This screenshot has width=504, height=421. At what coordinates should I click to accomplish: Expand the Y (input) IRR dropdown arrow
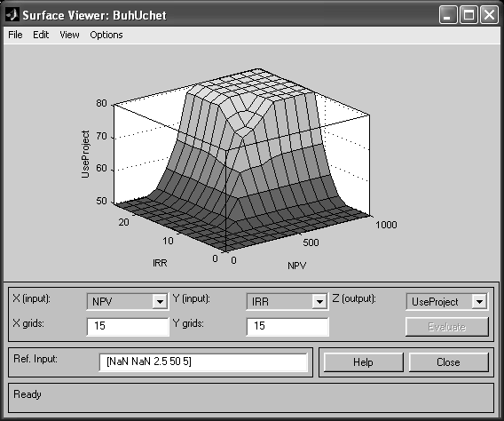(319, 302)
